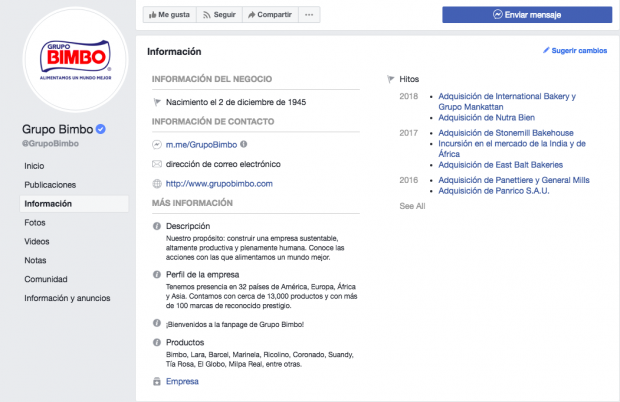Click the envelope email icon
Screen dimensions: 620x402
coord(157,164)
